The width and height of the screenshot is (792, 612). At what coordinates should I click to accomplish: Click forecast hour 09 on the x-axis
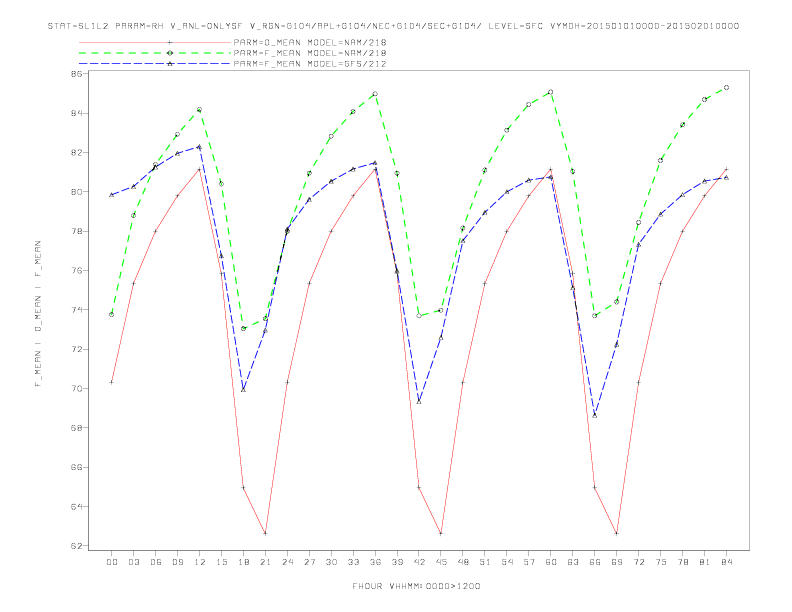[x=177, y=562]
